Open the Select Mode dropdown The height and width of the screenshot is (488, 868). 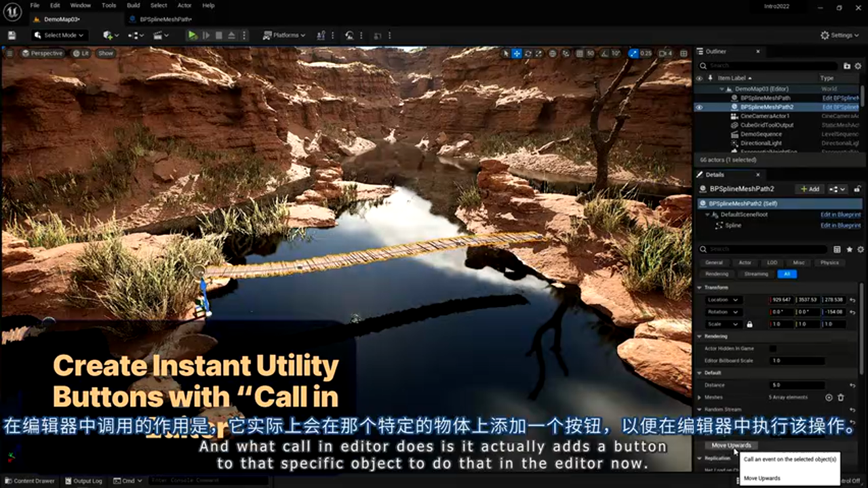point(59,35)
